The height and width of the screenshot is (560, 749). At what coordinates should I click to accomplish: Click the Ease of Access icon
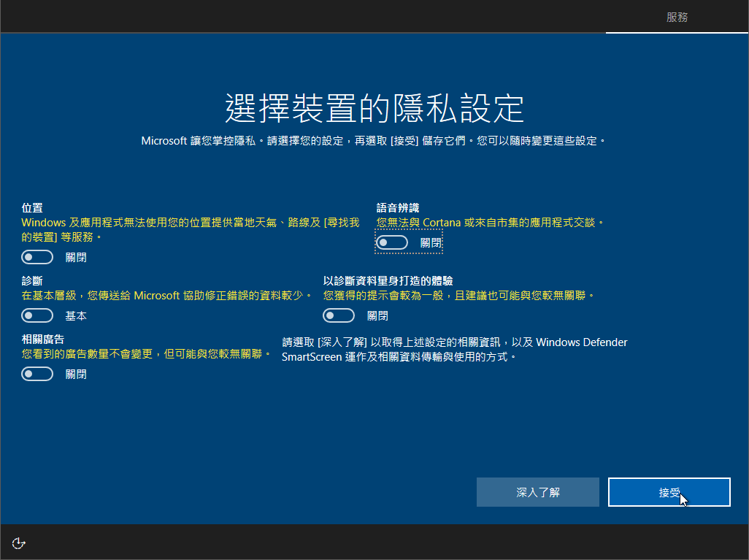pyautogui.click(x=19, y=542)
